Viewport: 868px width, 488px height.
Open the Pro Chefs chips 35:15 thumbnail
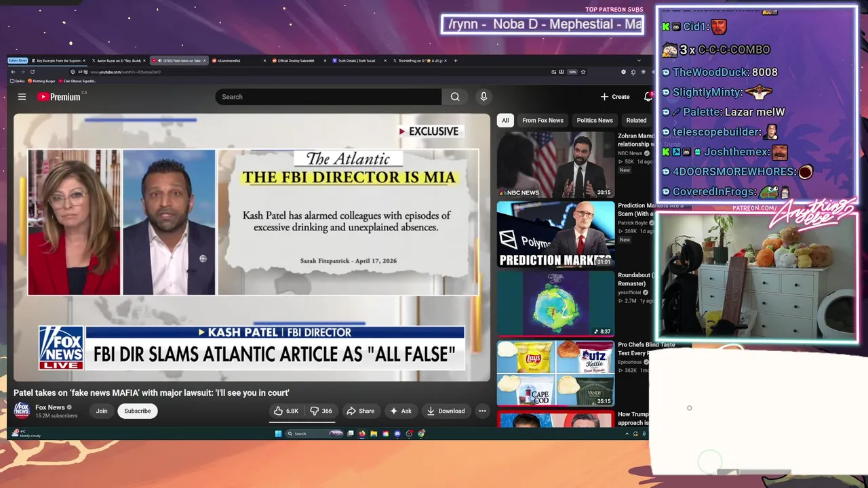click(555, 374)
